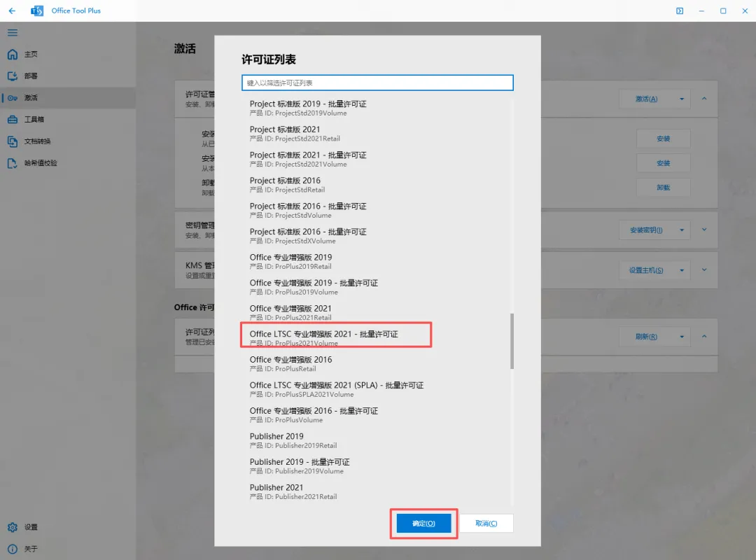Open dropdown arrow next to 设置主机(S)
The width and height of the screenshot is (756, 560).
coord(682,270)
